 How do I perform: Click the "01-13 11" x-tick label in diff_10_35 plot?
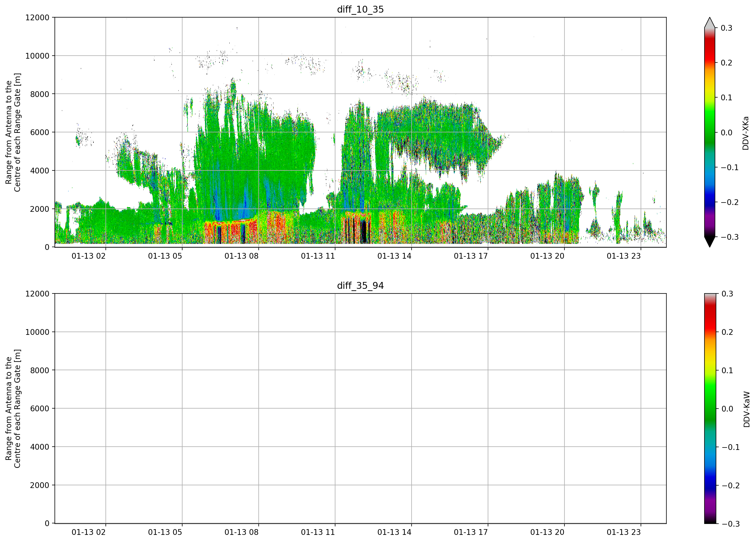tap(318, 256)
